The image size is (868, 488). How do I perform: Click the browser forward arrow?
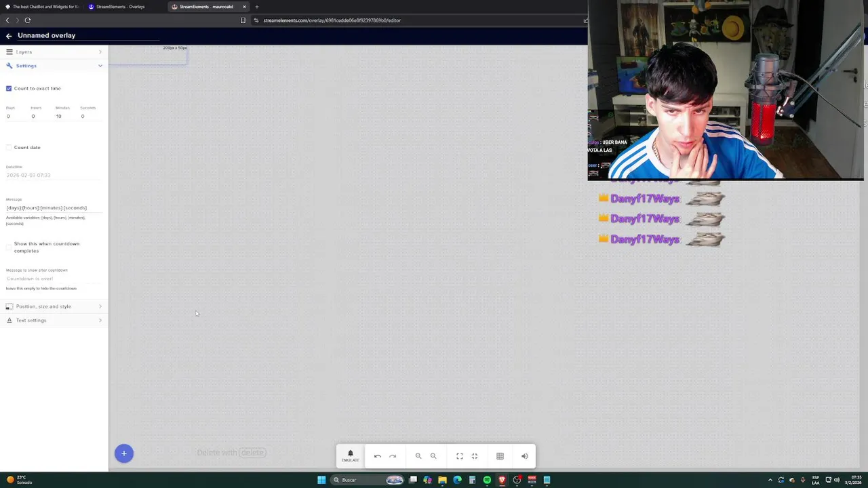point(18,20)
